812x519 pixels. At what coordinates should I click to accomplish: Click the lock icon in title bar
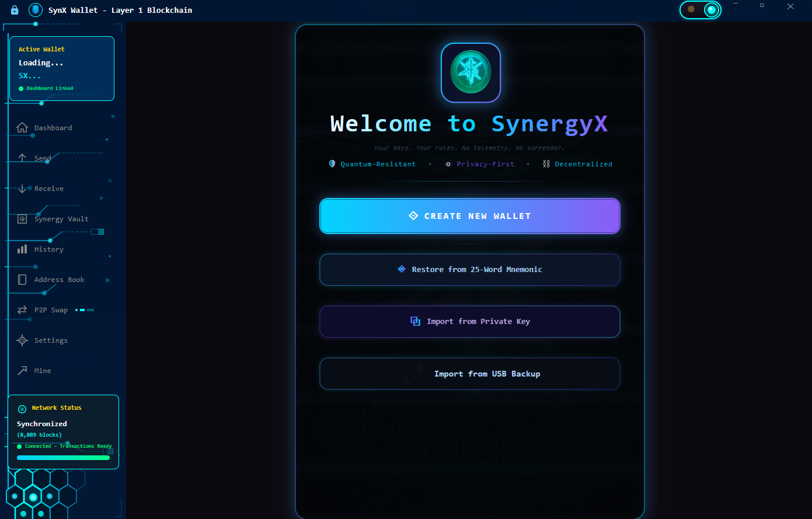coord(15,10)
